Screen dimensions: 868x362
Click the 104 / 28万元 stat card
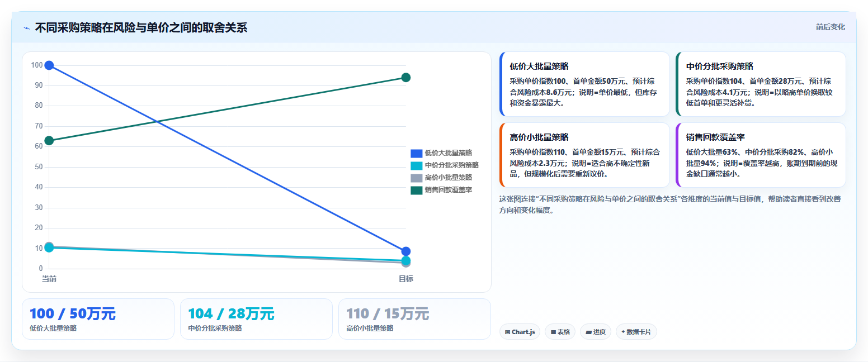(x=256, y=319)
